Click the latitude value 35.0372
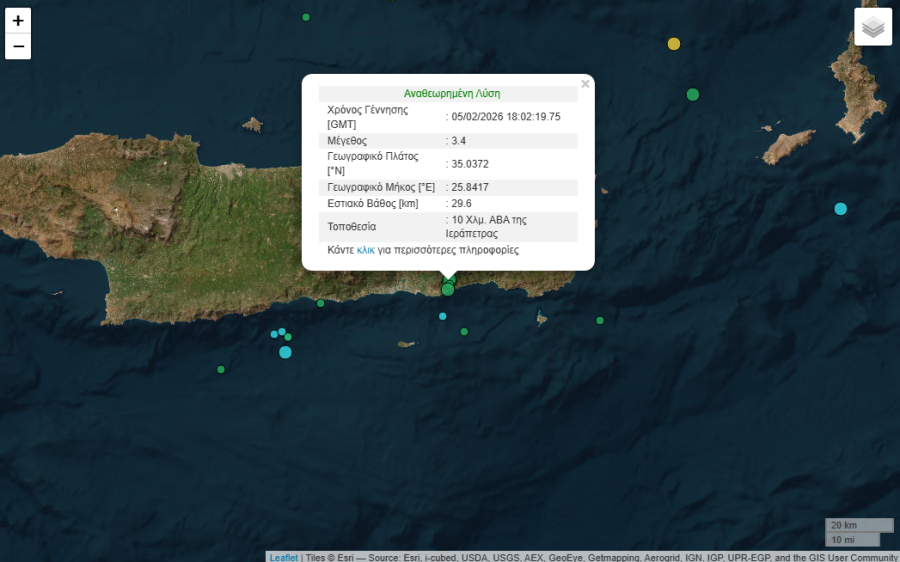Image resolution: width=900 pixels, height=562 pixels. click(x=470, y=164)
